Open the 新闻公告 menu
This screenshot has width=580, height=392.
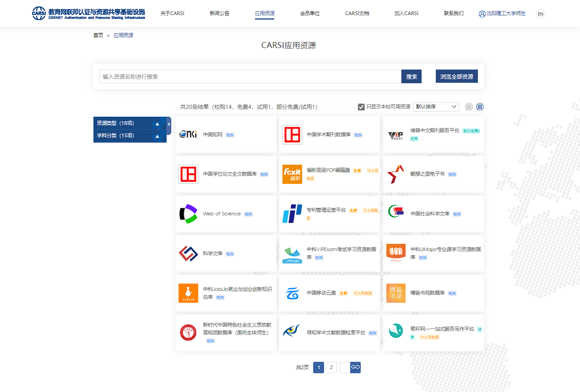click(x=220, y=13)
